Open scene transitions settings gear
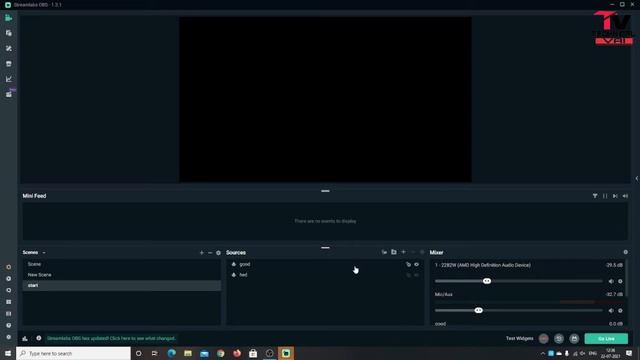This screenshot has height=360, width=640. coord(218,253)
